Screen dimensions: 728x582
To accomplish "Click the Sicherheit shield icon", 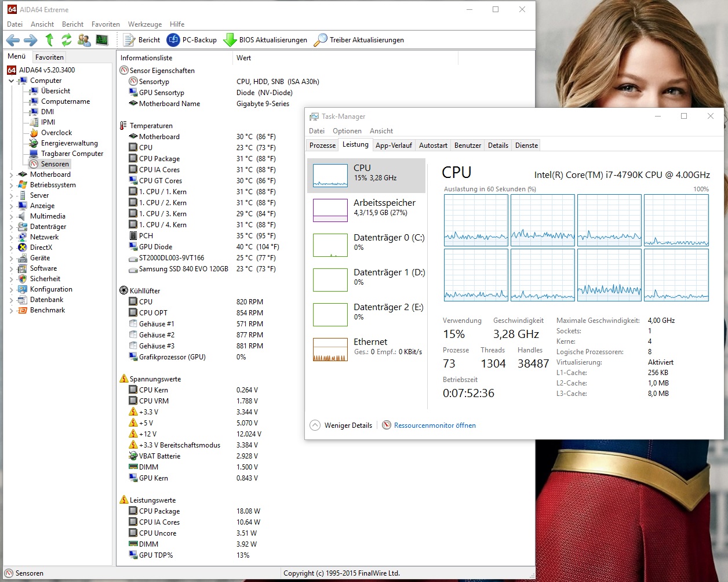I will coord(23,279).
